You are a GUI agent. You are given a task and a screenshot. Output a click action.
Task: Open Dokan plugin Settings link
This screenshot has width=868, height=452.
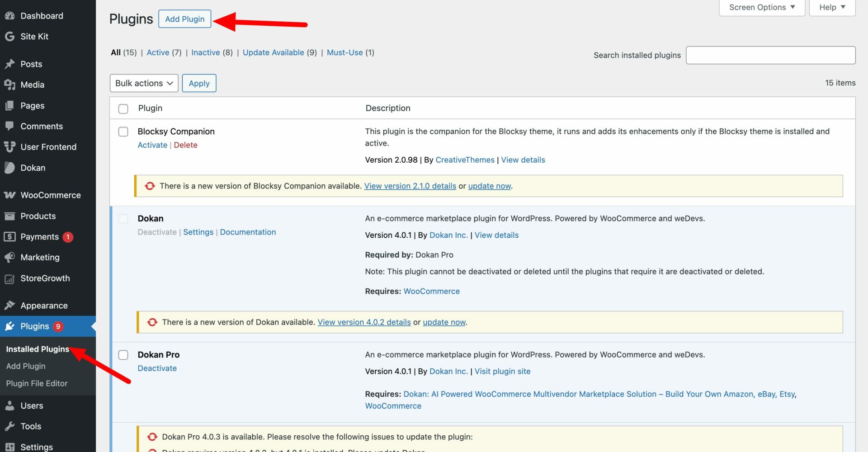tap(198, 232)
